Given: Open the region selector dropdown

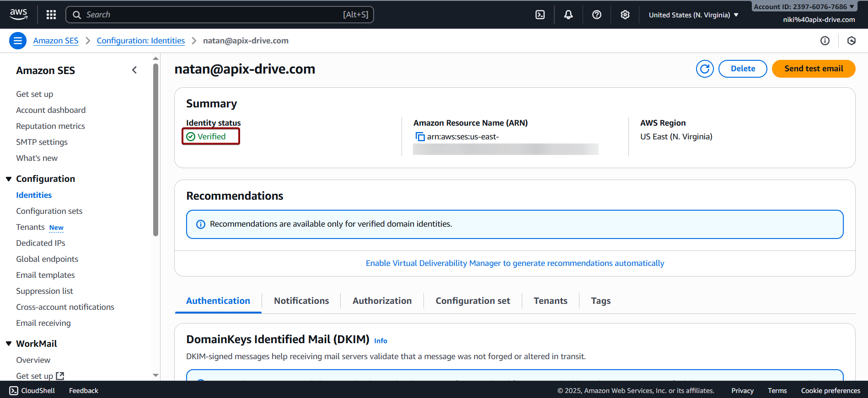Looking at the screenshot, I should click(693, 15).
